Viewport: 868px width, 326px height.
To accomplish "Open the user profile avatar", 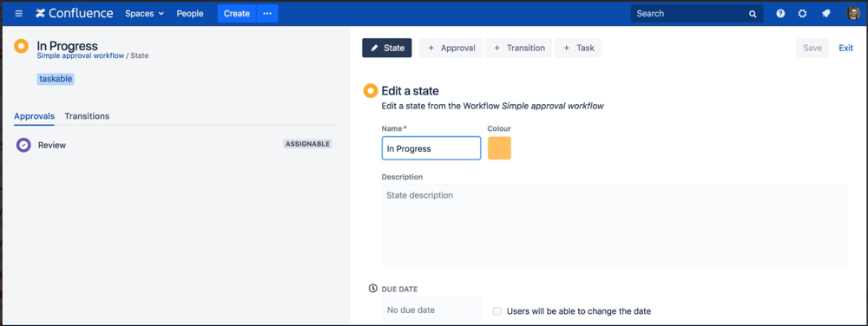I will 853,14.
